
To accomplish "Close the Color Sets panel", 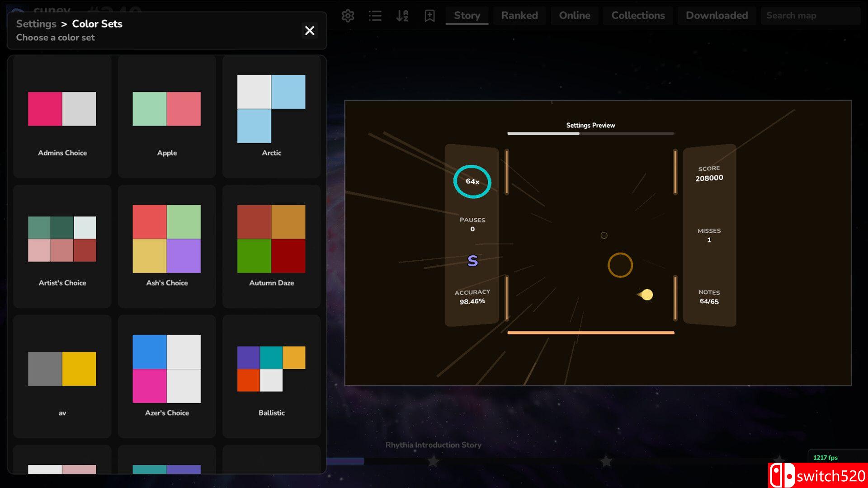I will [310, 30].
